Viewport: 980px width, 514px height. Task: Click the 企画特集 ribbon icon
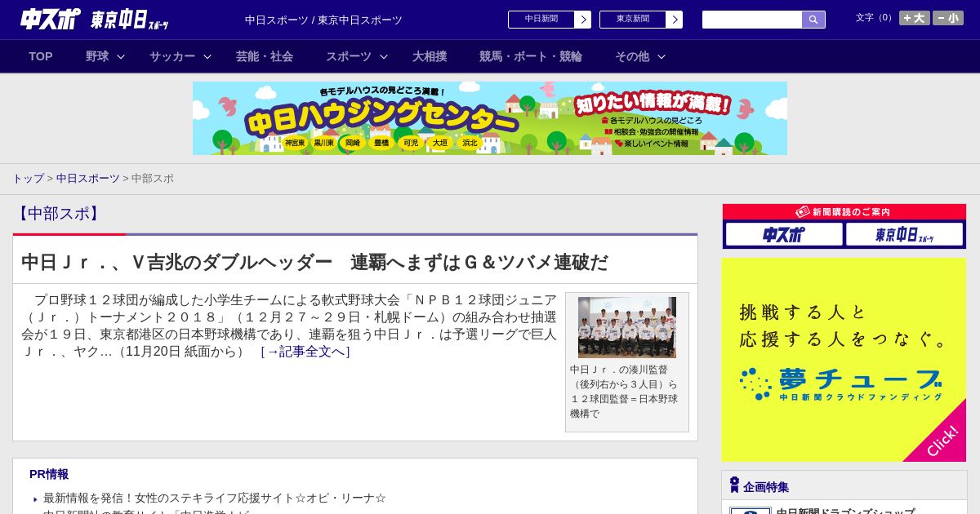coord(734,485)
